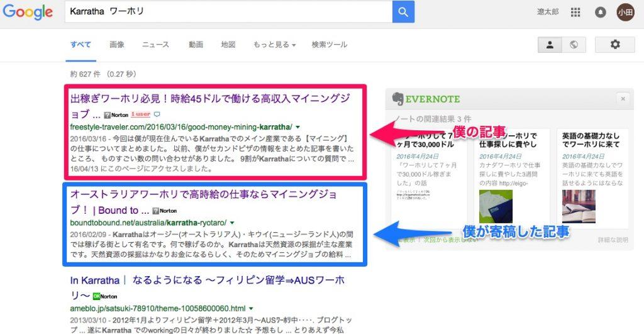
Task: Open 検索ツール search tools
Action: tap(330, 45)
